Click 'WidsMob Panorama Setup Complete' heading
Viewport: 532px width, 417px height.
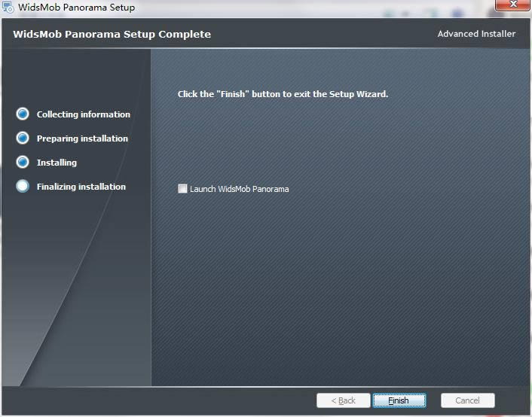point(112,34)
